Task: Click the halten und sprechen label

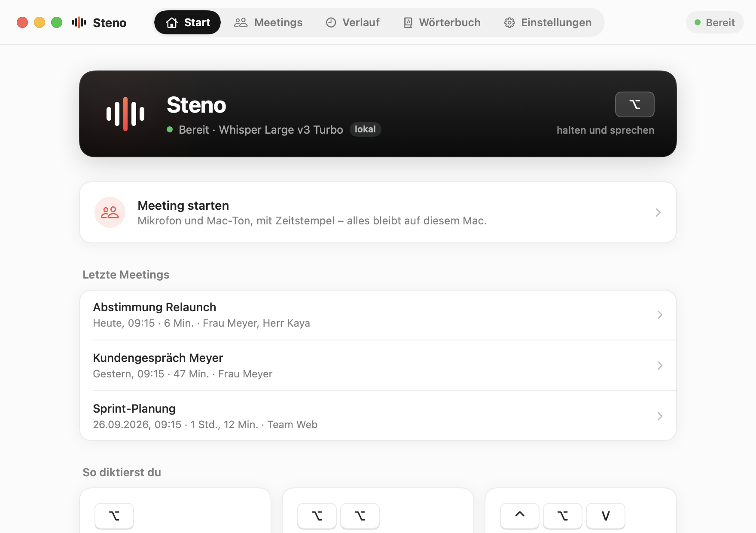Action: 605,130
